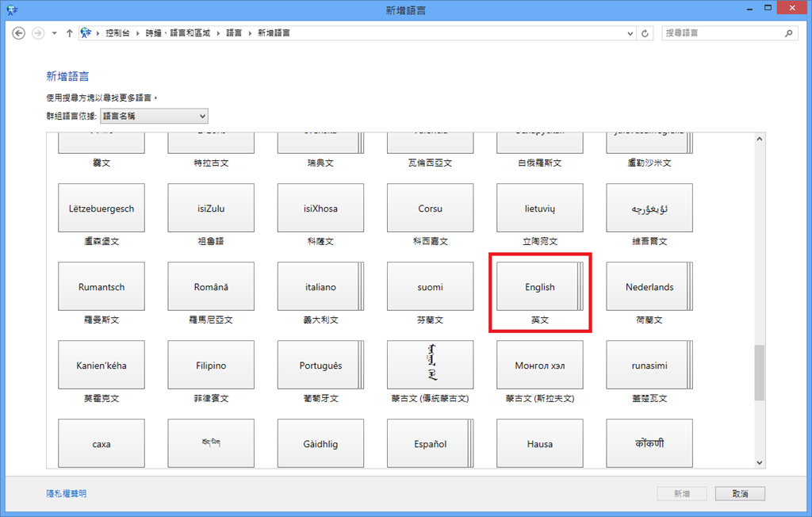This screenshot has height=517, width=812.
Task: Go back with the back arrow
Action: 19,33
